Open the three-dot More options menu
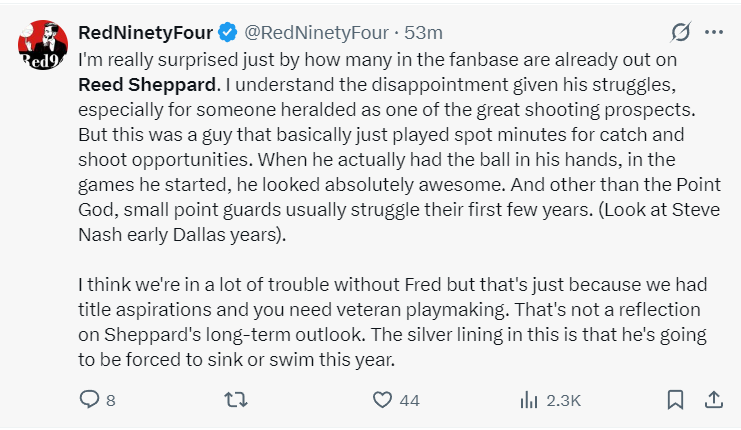This screenshot has width=741, height=430. pyautogui.click(x=713, y=33)
